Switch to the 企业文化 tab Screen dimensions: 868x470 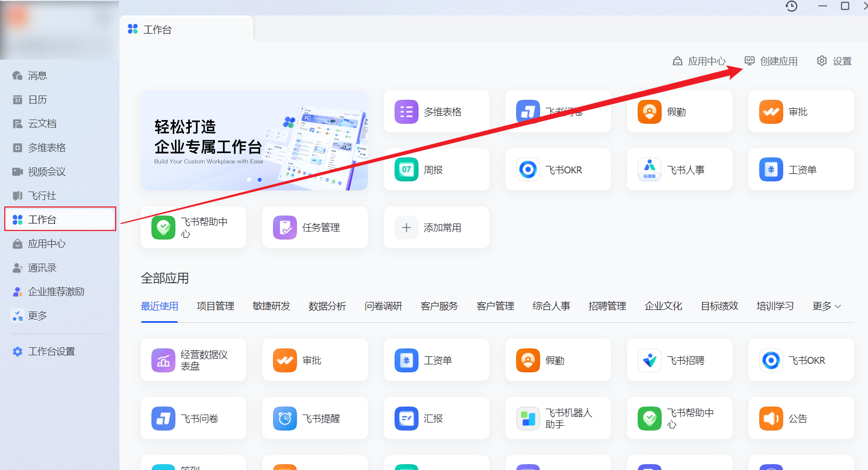[663, 306]
